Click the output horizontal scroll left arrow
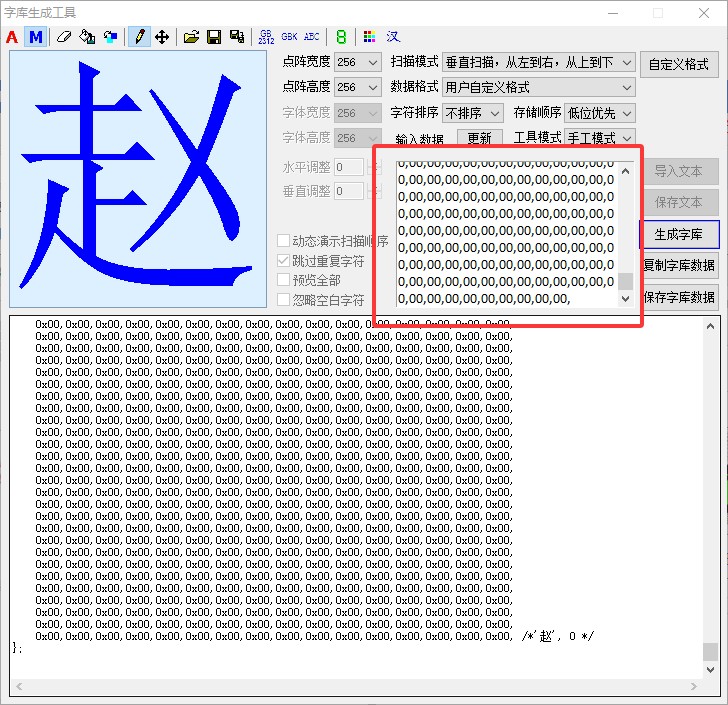 [19, 686]
